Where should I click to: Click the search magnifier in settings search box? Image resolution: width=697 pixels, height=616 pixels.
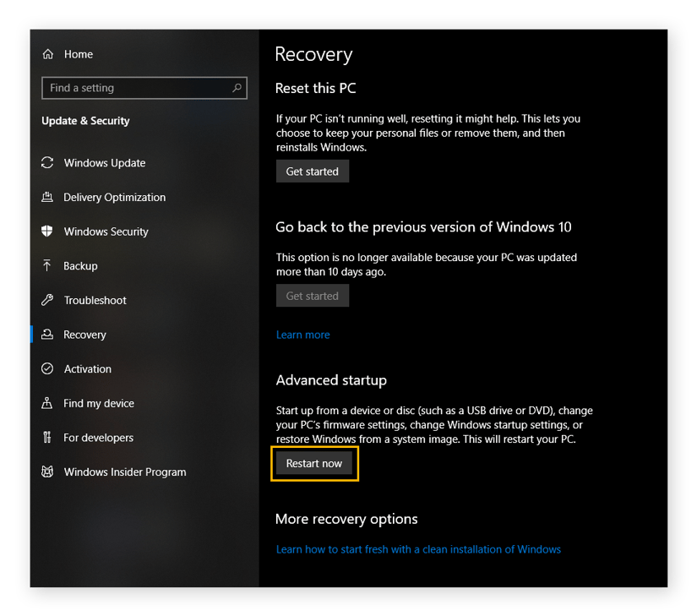(237, 88)
